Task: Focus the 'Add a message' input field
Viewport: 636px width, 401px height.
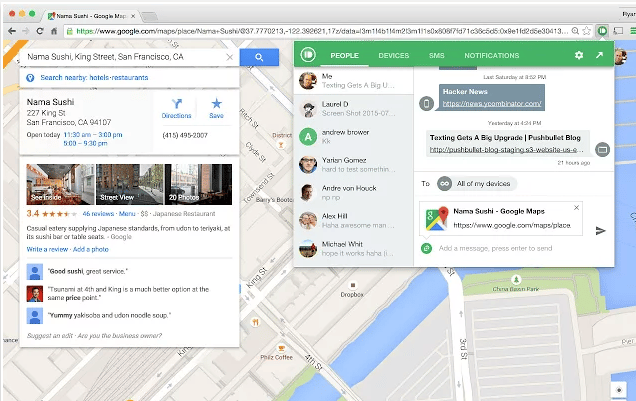Action: pos(510,247)
